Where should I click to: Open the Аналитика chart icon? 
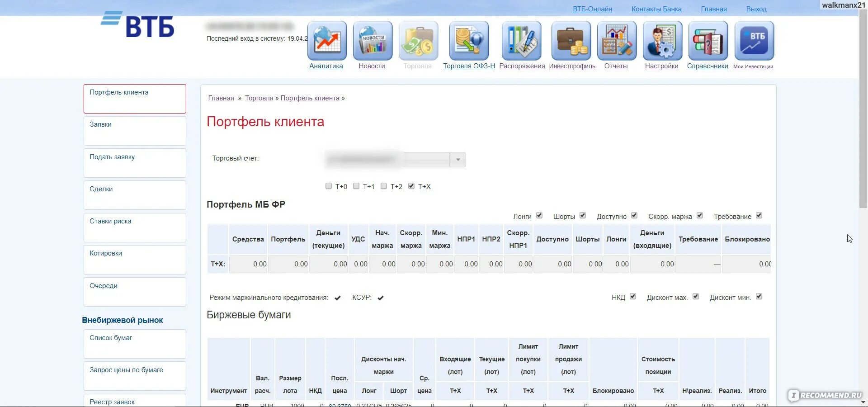click(327, 41)
